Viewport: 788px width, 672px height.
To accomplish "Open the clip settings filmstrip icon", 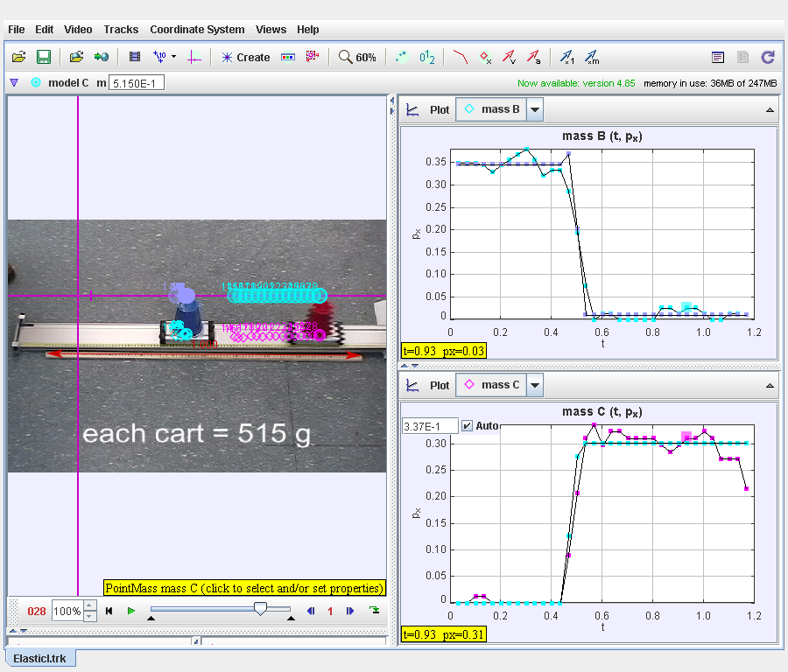I will [x=134, y=57].
